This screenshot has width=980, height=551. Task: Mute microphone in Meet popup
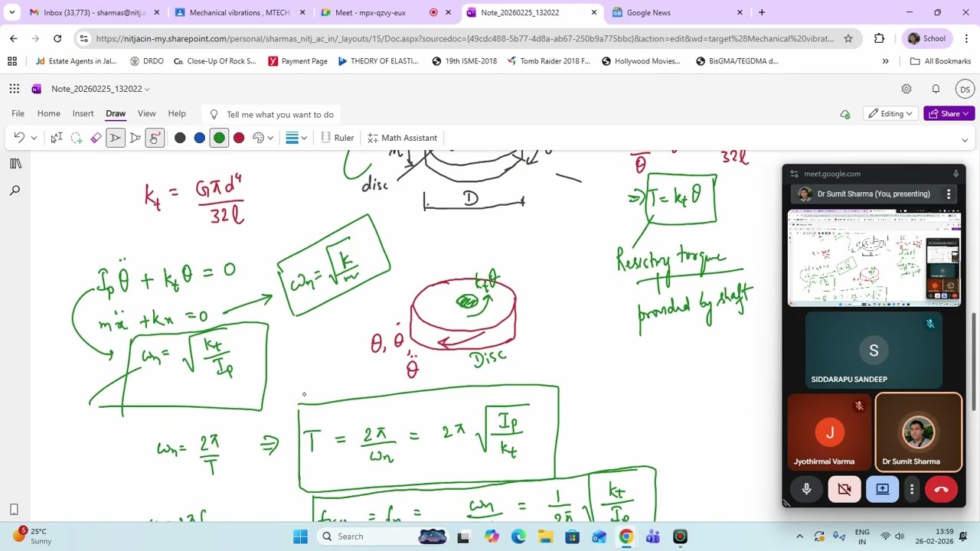coord(806,489)
